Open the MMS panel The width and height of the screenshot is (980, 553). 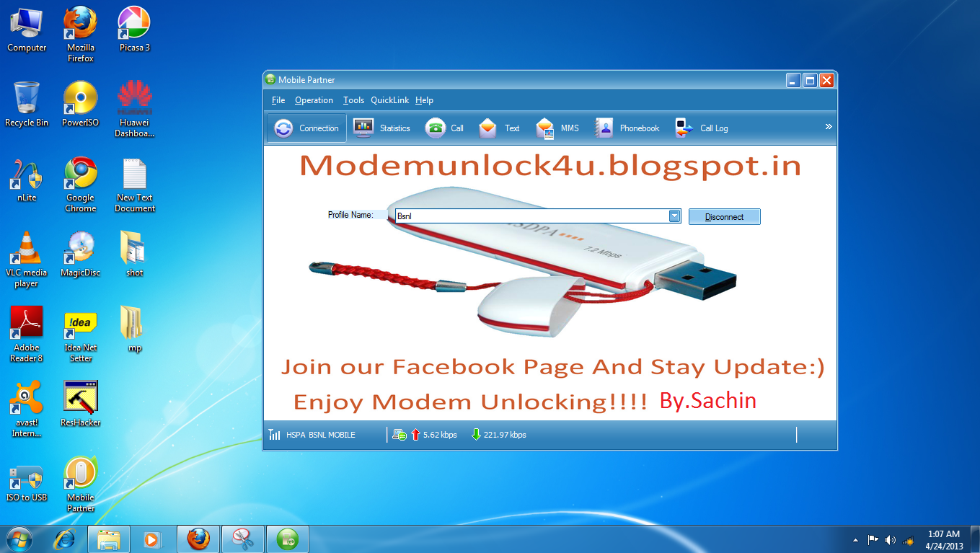coord(557,128)
